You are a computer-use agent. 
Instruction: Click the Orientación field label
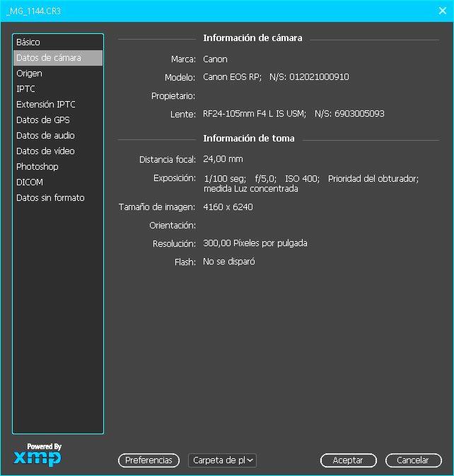click(x=173, y=226)
